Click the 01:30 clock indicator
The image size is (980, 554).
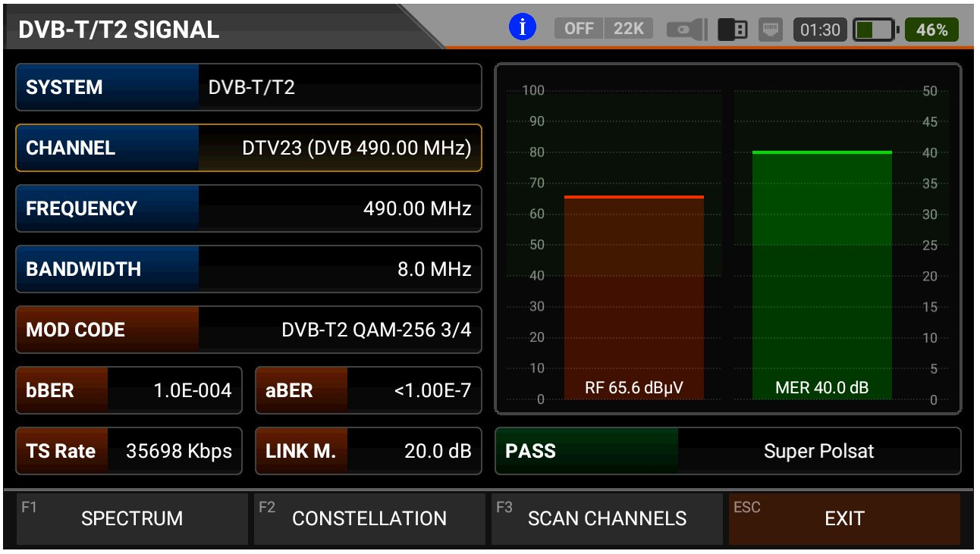tap(820, 30)
